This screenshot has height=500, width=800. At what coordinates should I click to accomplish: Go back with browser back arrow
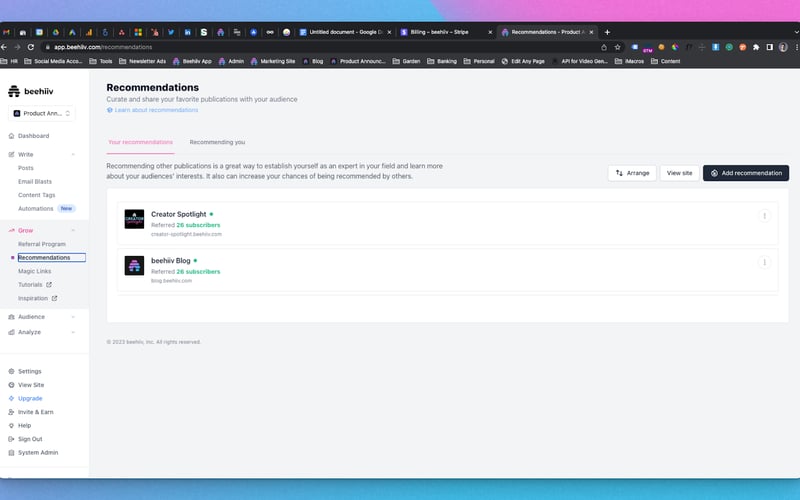click(x=4, y=47)
